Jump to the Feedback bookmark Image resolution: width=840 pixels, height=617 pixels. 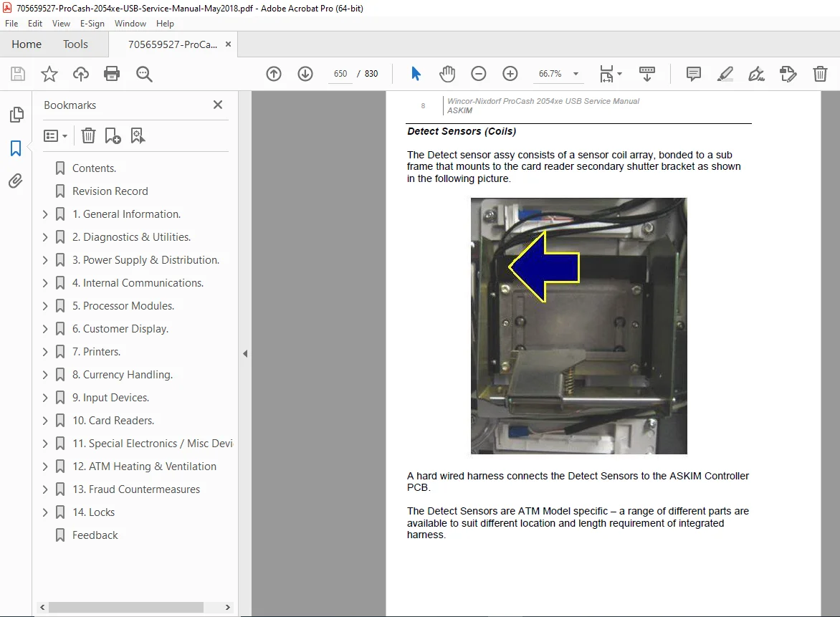pos(95,535)
